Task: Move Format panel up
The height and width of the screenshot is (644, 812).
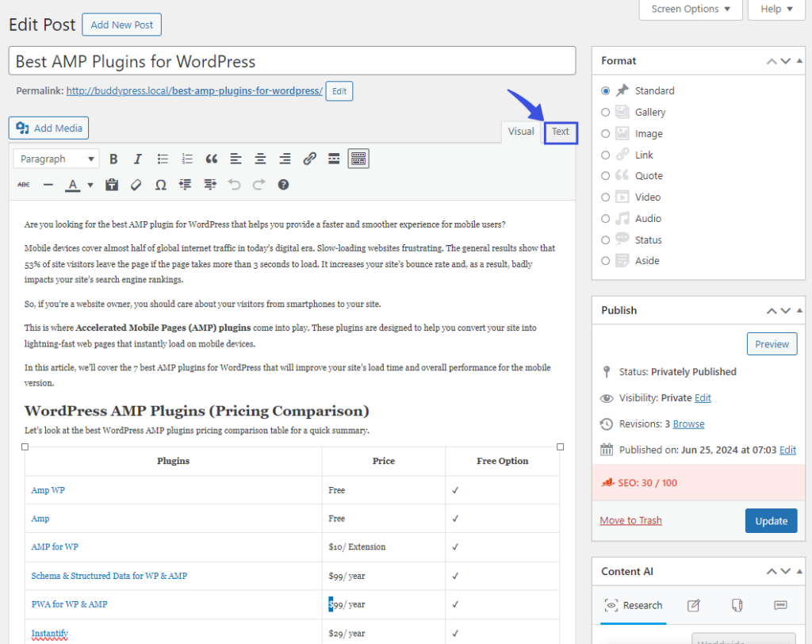Action: pyautogui.click(x=772, y=61)
